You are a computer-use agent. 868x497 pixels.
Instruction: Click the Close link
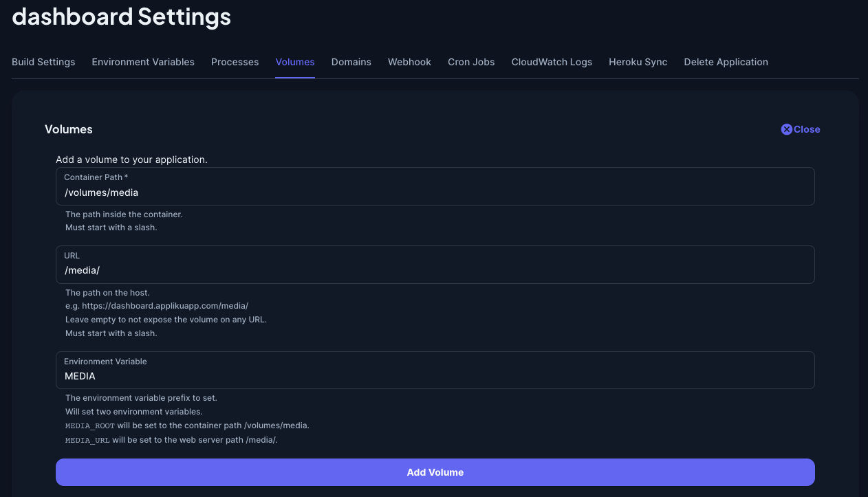coord(806,129)
